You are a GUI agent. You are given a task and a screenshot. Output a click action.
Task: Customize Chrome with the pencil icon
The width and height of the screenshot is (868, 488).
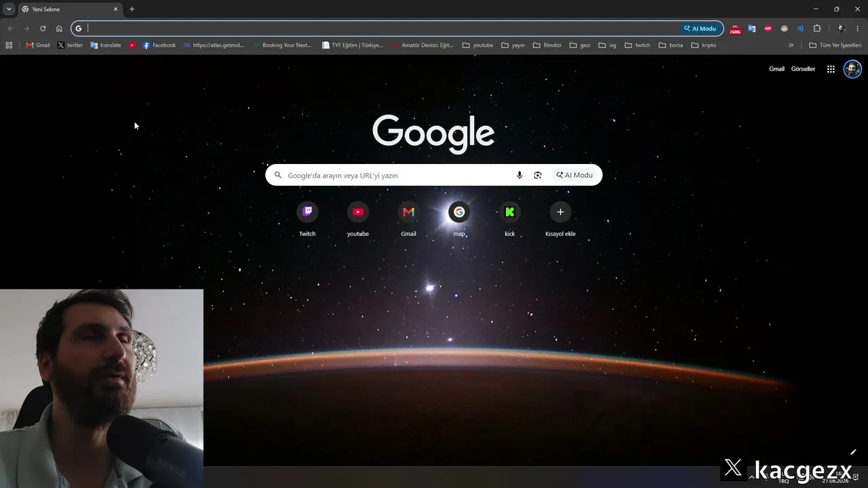click(854, 452)
